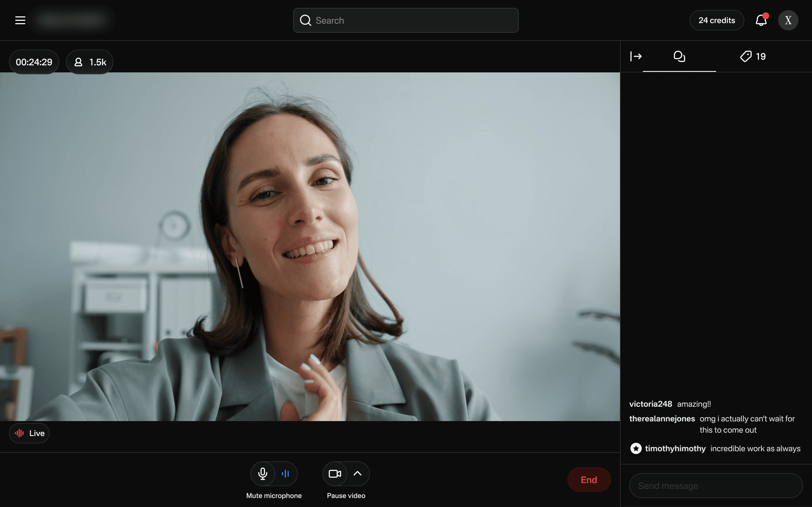Mute the microphone

click(x=263, y=473)
